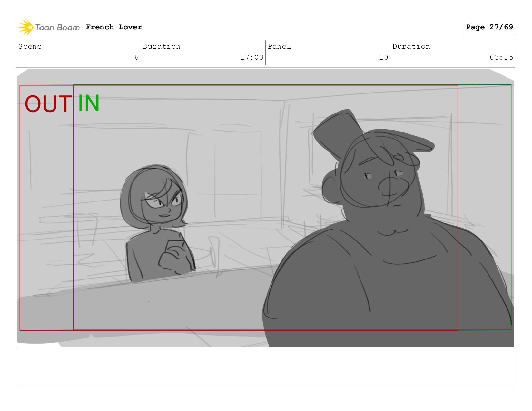532x411 pixels.
Task: Click the storyboard panel drawing thumbnail
Action: pos(265,208)
